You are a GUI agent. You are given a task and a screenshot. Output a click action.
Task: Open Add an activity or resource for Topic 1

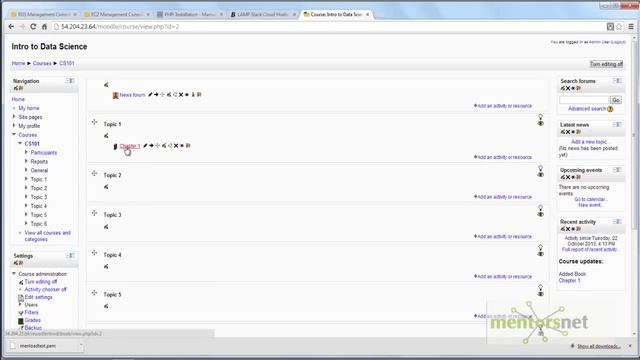(x=502, y=157)
